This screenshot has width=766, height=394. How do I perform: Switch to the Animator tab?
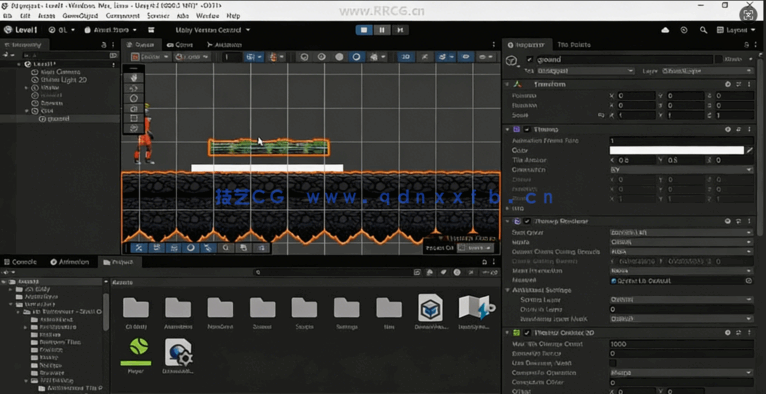pyautogui.click(x=224, y=44)
